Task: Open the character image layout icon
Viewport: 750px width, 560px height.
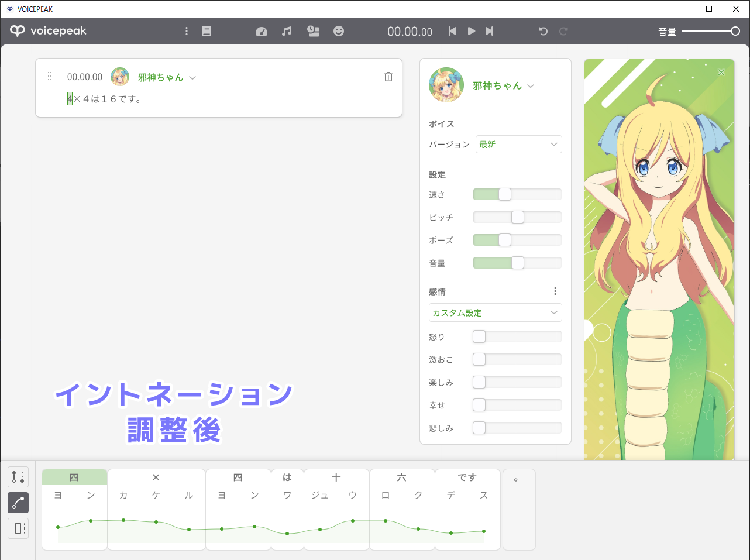Action: (313, 31)
